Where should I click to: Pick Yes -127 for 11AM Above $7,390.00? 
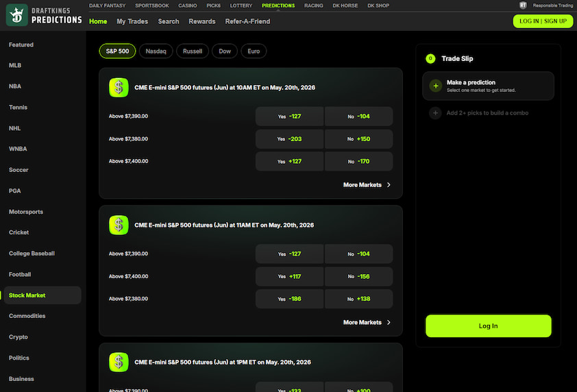coord(289,254)
